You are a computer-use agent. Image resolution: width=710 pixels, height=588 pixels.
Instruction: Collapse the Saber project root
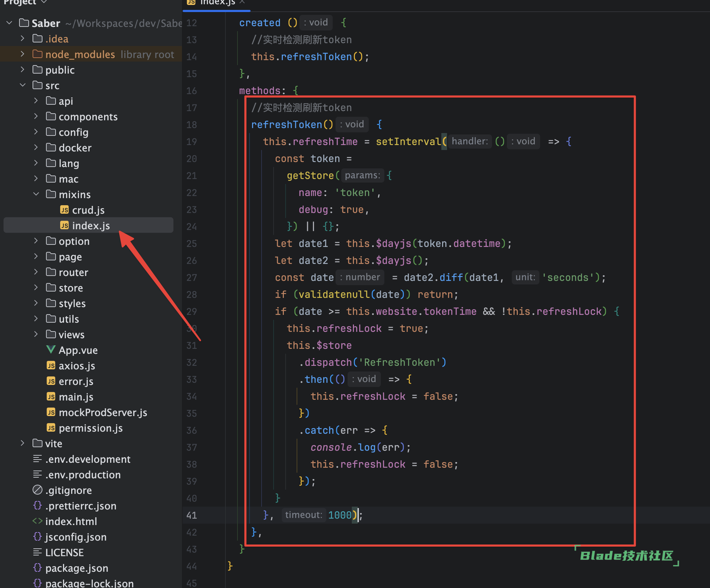10,23
